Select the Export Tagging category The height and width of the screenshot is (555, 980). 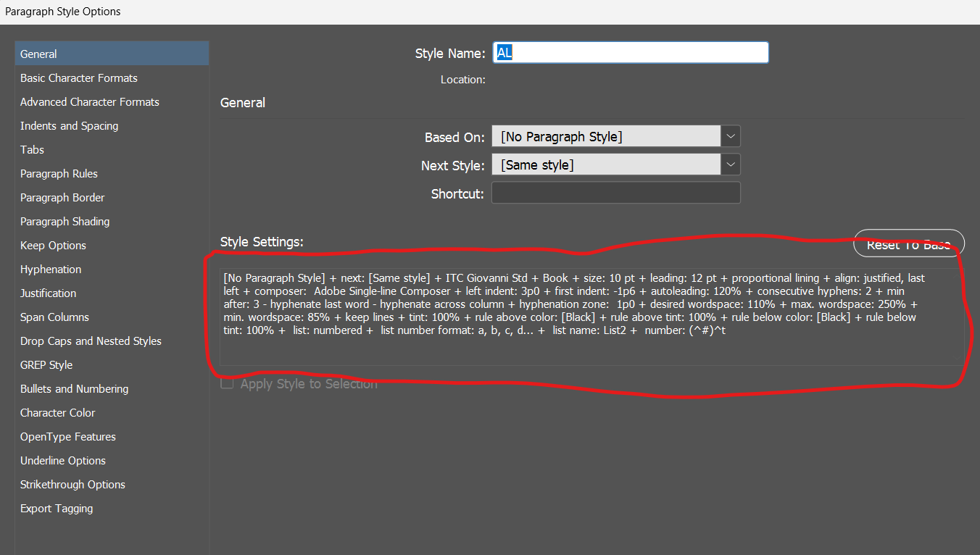[x=57, y=508]
